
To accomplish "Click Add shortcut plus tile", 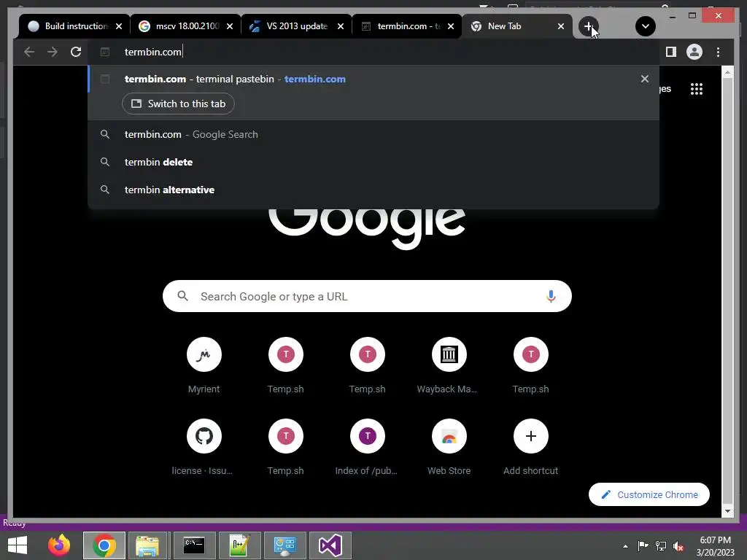I will click(531, 447).
